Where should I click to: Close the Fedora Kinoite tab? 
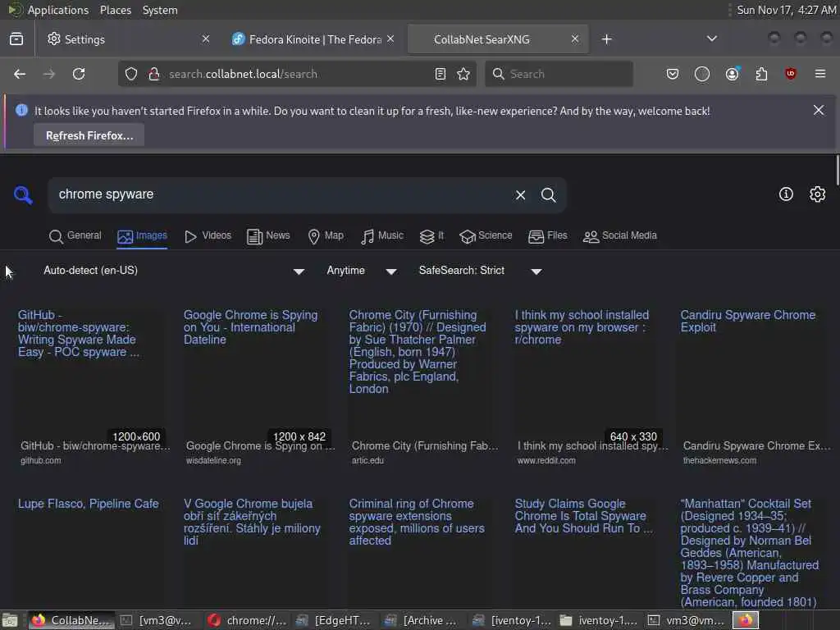pos(390,39)
